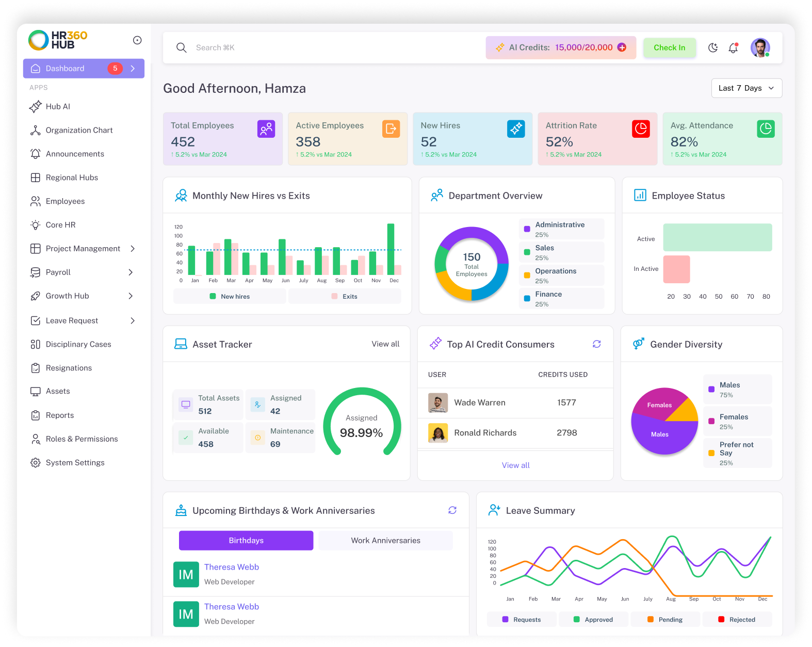The image size is (812, 647).
Task: Toggle Exits legend in chart
Action: (x=345, y=297)
